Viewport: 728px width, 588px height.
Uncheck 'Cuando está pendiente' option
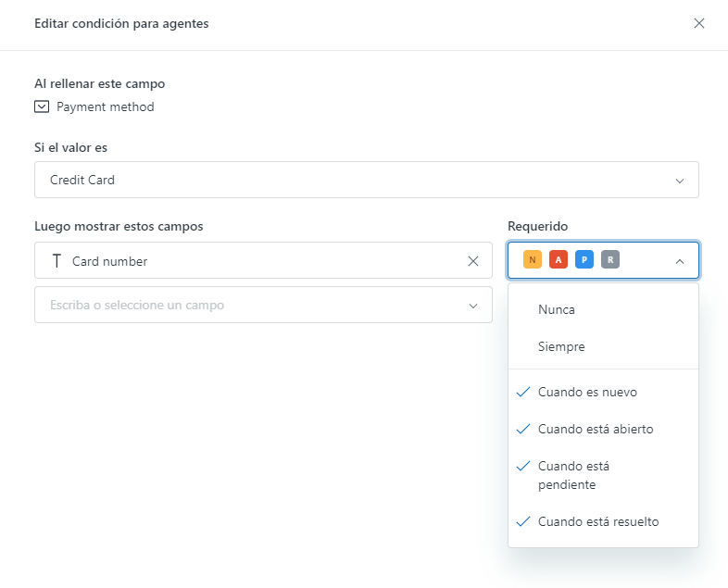pyautogui.click(x=572, y=475)
